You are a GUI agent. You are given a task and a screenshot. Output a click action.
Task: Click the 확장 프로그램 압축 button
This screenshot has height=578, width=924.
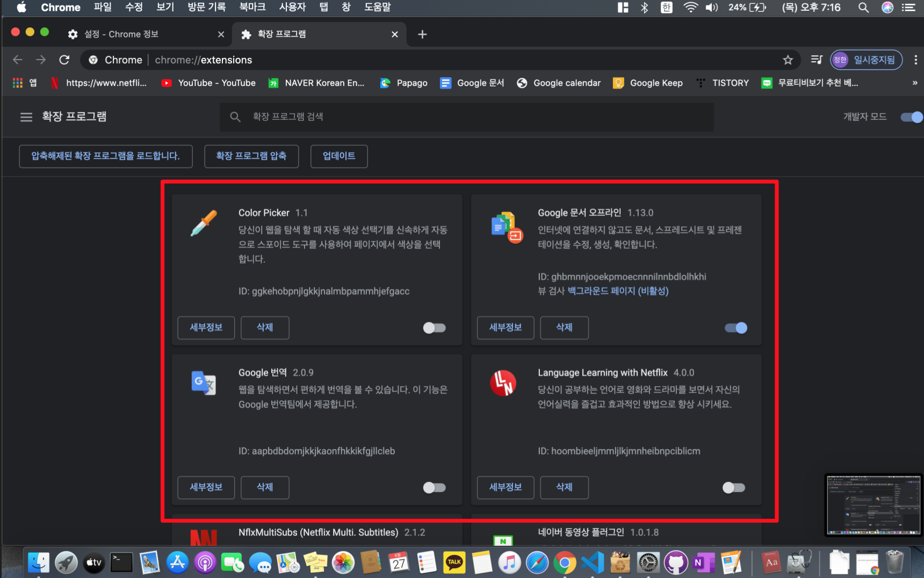(251, 156)
